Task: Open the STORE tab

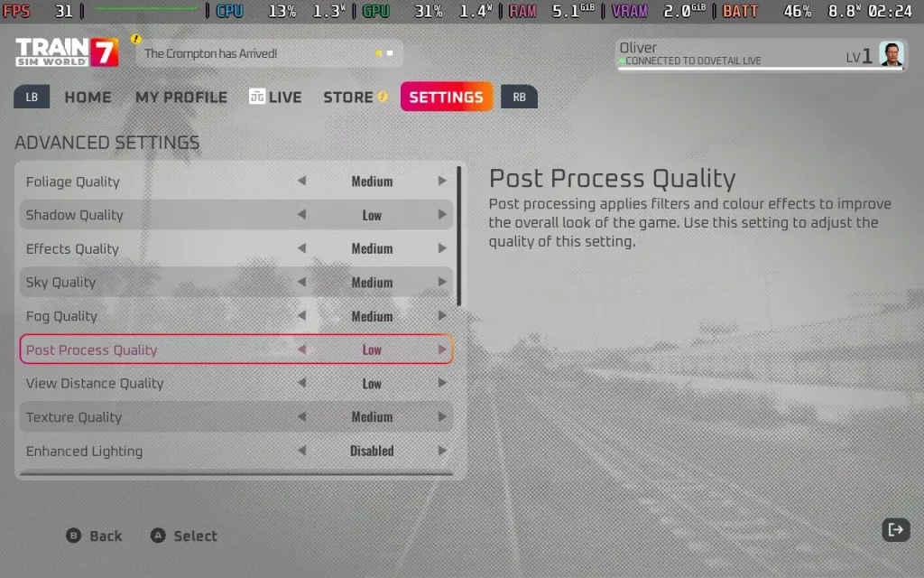Action: tap(347, 98)
